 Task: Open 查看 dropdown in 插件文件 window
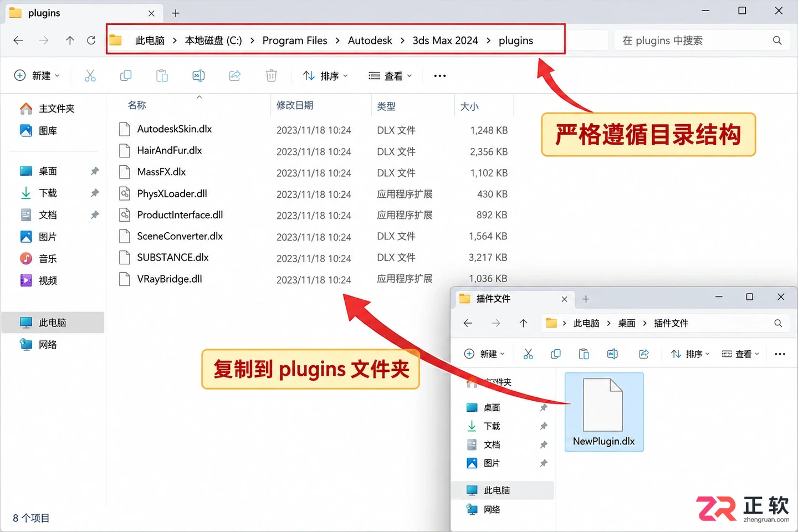coord(741,354)
